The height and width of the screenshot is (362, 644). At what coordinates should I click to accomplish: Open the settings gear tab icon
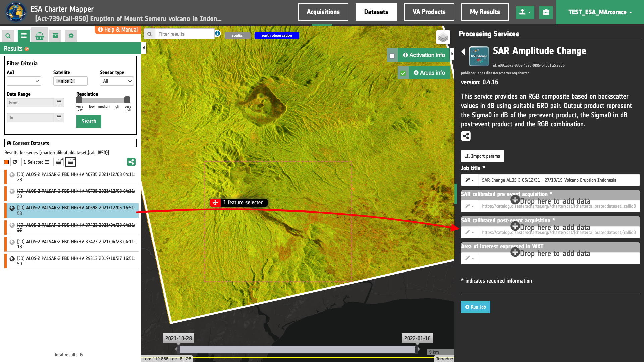[x=71, y=36]
